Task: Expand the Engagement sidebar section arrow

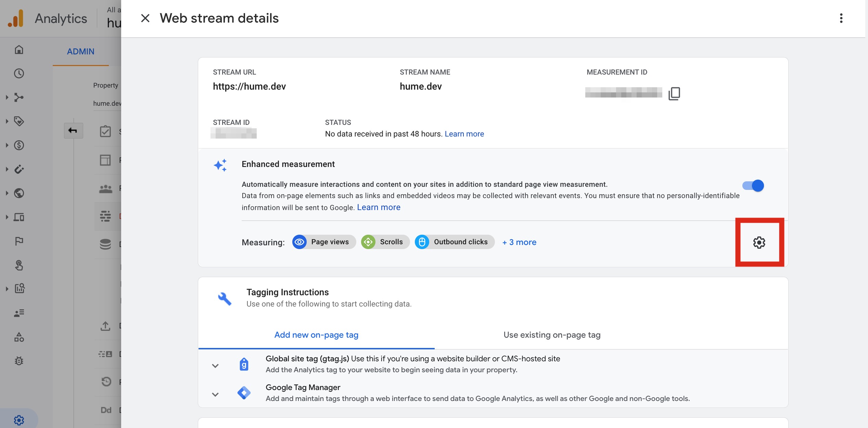Action: (7, 121)
